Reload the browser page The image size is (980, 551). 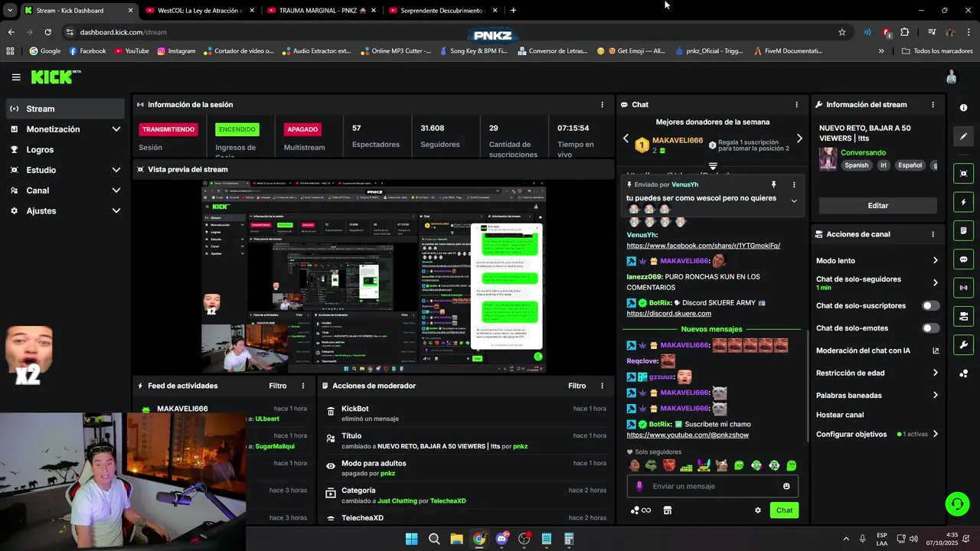[47, 32]
